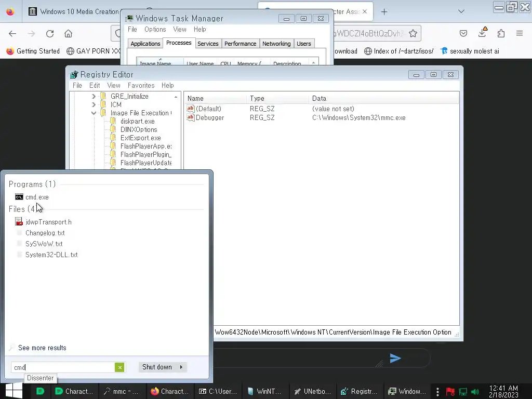This screenshot has width=532, height=399.
Task: Switch to mmc taskbar item
Action: point(122,392)
